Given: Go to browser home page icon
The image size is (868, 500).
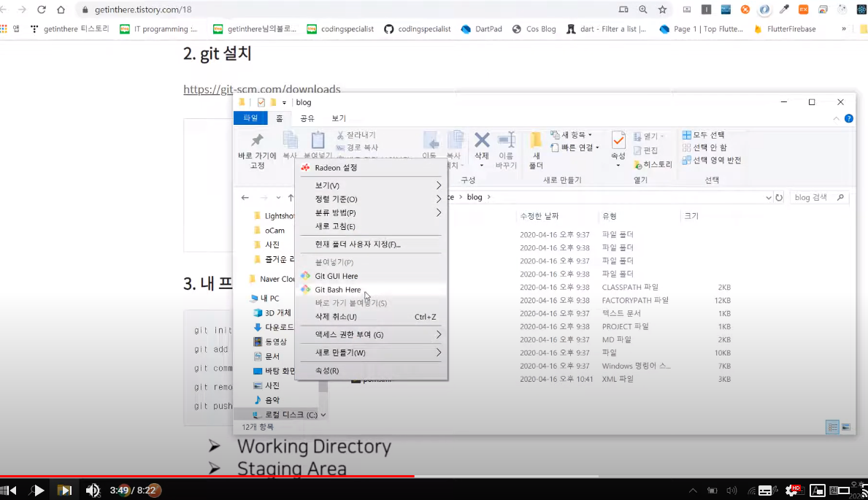Looking at the screenshot, I should pos(61,9).
